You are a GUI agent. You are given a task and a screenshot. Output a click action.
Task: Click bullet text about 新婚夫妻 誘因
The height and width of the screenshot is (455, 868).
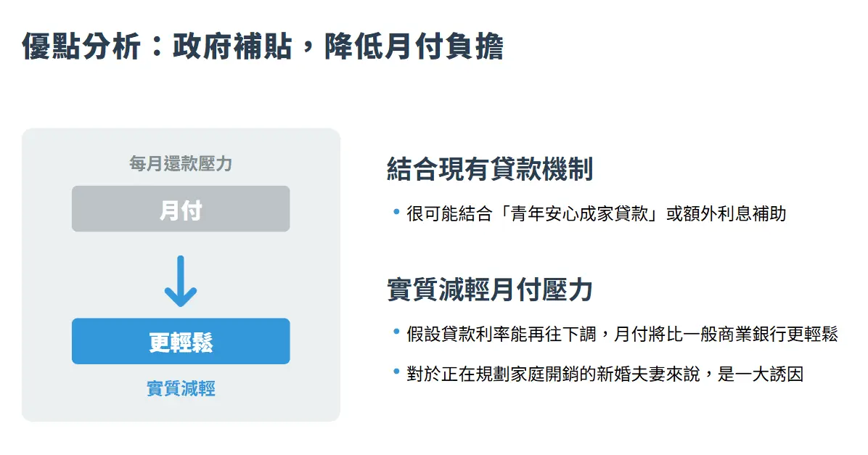tap(605, 374)
